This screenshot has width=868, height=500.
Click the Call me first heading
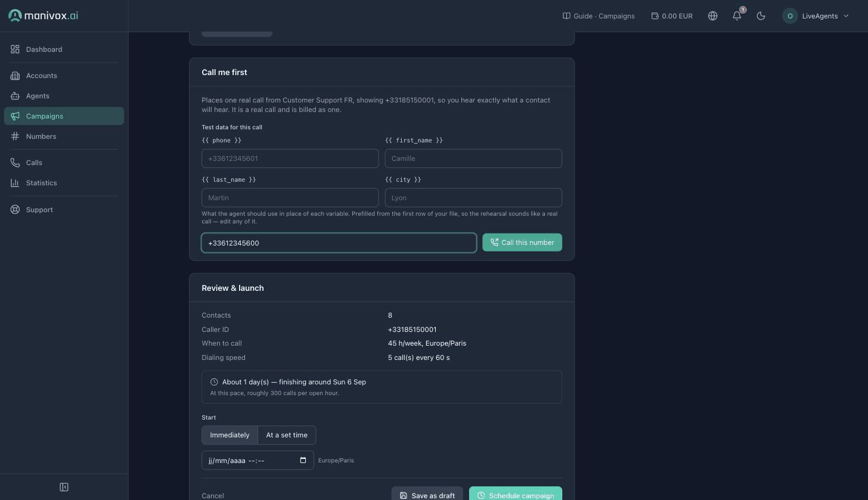224,72
